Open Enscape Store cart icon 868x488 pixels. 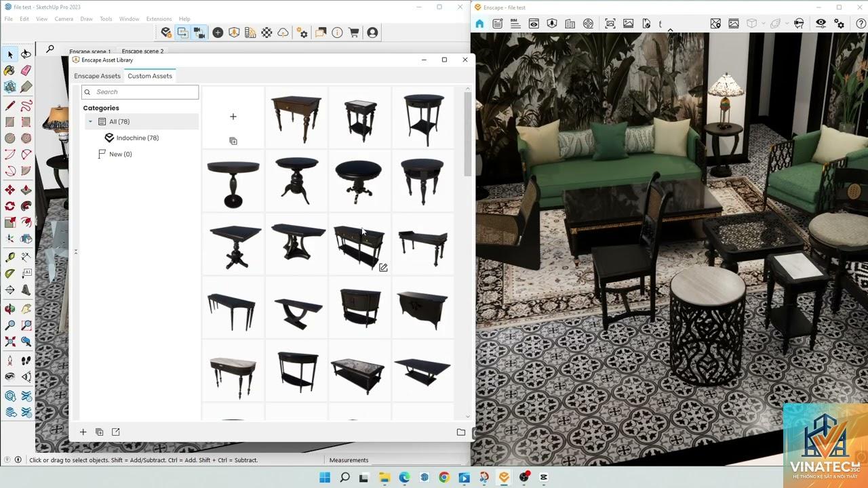(x=353, y=33)
